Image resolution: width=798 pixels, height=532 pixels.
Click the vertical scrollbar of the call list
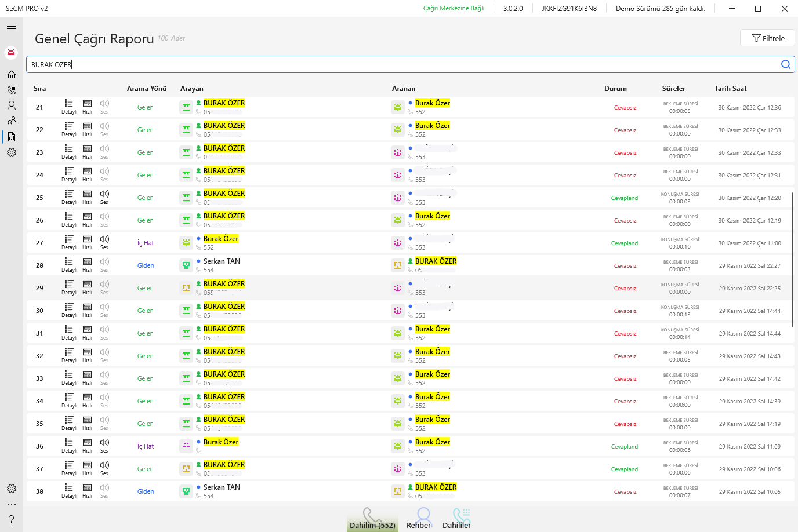[x=792, y=260]
